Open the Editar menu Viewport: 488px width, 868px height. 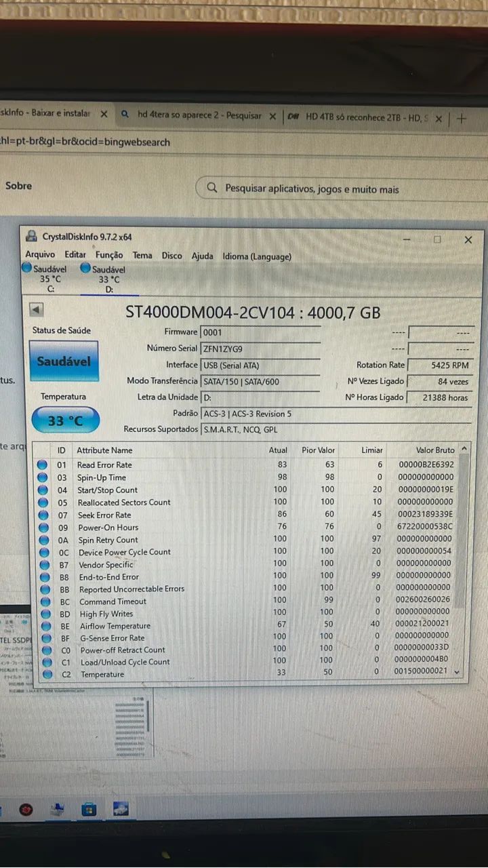click(x=75, y=255)
